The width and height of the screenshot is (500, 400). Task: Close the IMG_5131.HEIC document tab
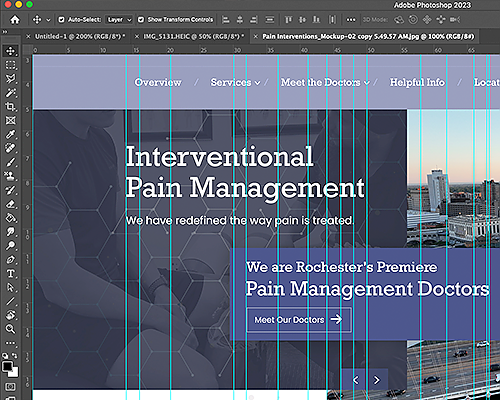pyautogui.click(x=137, y=36)
